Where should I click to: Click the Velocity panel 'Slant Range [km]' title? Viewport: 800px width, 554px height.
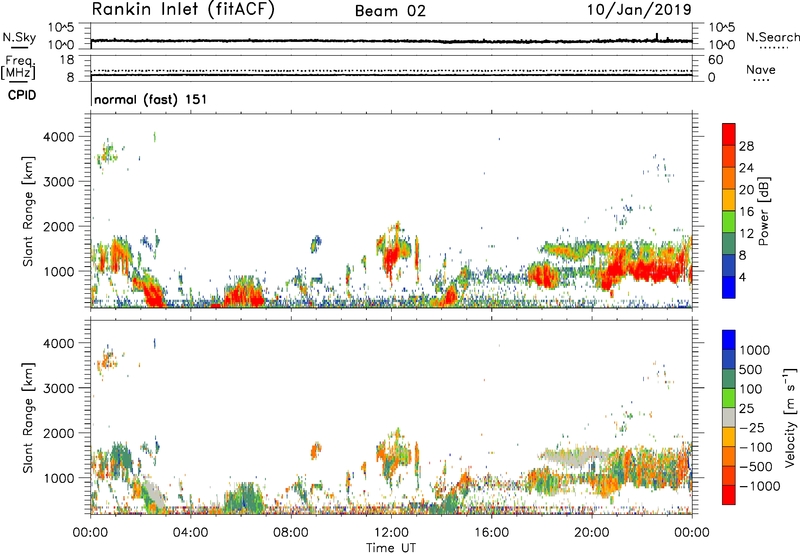pyautogui.click(x=28, y=417)
